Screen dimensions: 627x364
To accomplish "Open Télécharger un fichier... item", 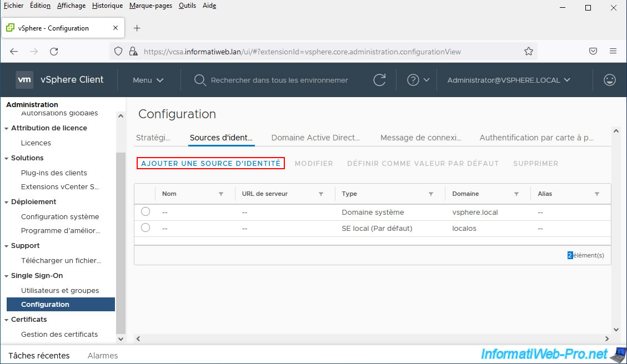I will (x=61, y=261).
